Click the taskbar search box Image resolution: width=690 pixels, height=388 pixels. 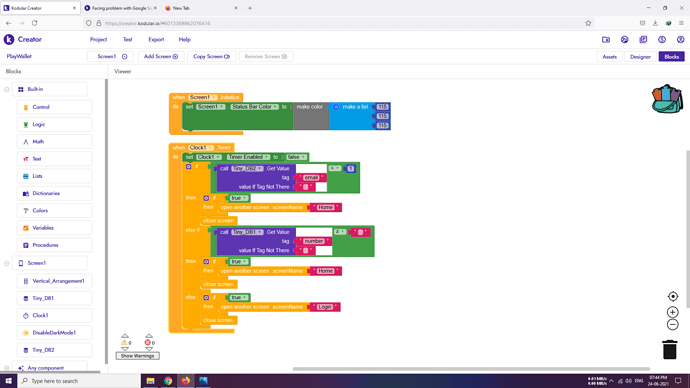coord(79,381)
